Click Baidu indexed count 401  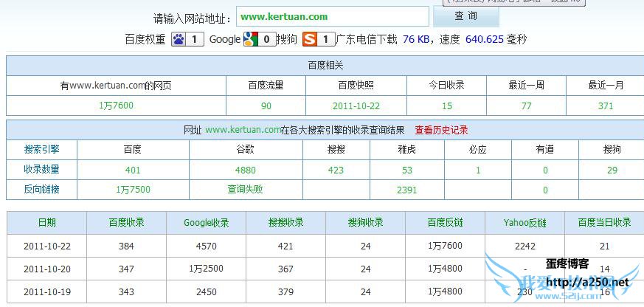pos(133,170)
